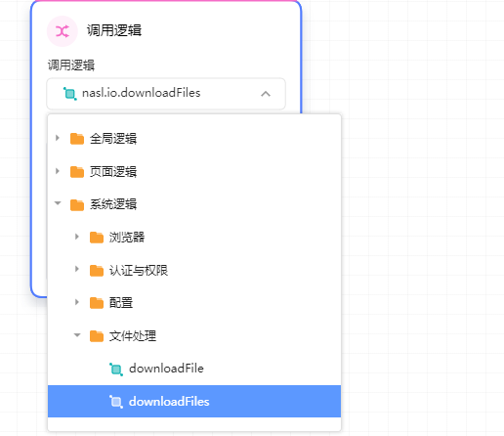The image size is (504, 436).
Task: Click the 浏览器 folder icon
Action: [x=97, y=238]
